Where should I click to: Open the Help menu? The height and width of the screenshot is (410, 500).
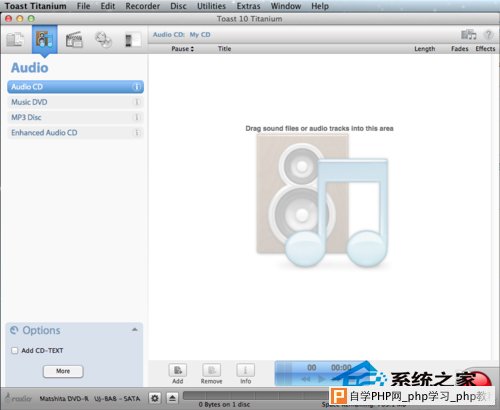pyautogui.click(x=320, y=6)
